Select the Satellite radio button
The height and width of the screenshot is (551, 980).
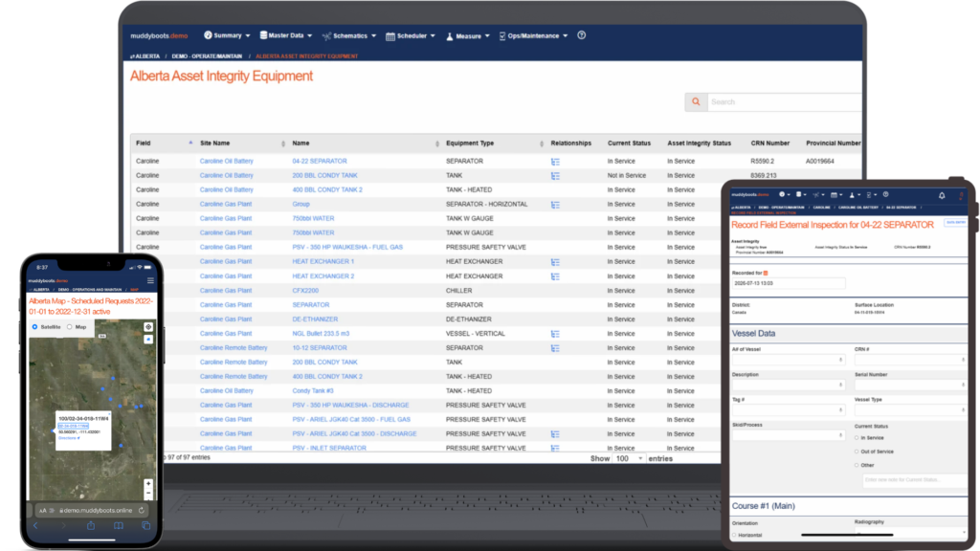pos(35,327)
